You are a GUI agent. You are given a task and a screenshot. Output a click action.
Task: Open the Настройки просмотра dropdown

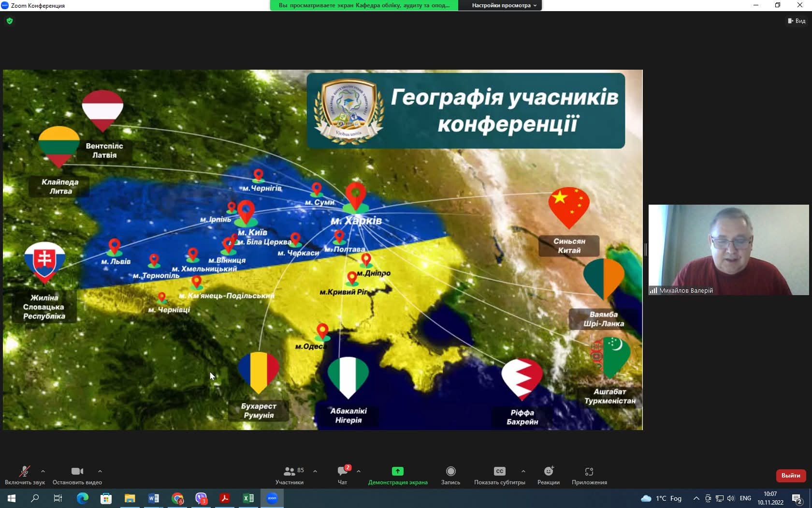[504, 5]
